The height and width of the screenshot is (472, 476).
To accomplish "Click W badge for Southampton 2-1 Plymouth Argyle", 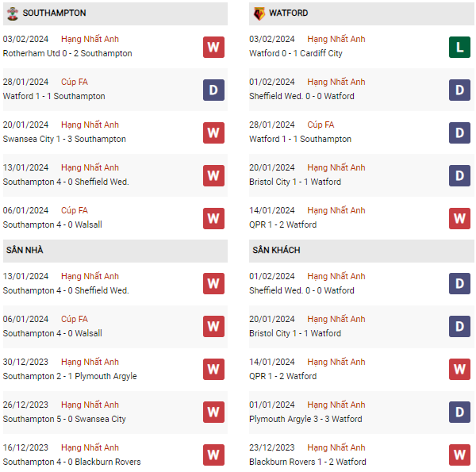I will pos(213,370).
